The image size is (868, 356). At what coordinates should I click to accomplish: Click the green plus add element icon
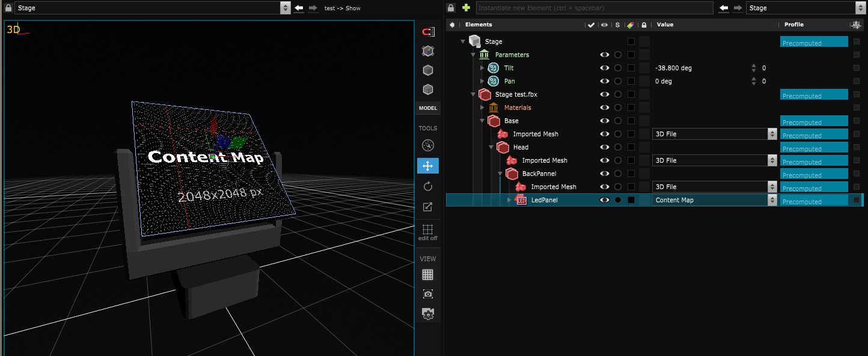pyautogui.click(x=466, y=8)
